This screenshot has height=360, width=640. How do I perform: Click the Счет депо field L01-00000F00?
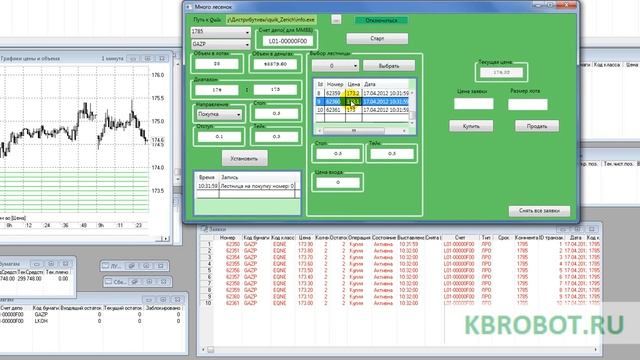288,41
